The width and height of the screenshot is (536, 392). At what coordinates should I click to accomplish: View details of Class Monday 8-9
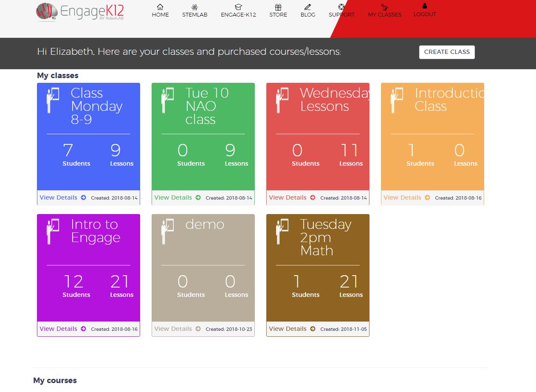pyautogui.click(x=59, y=197)
